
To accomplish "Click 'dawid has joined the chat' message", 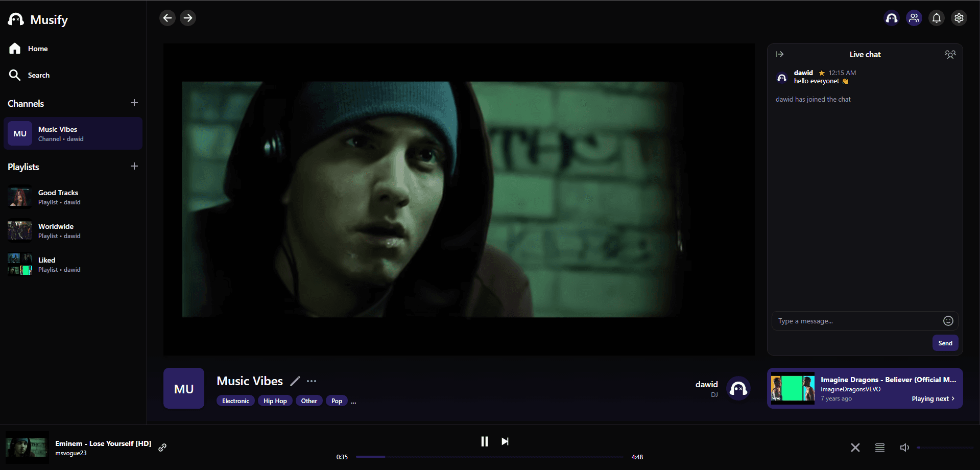I will [x=813, y=99].
